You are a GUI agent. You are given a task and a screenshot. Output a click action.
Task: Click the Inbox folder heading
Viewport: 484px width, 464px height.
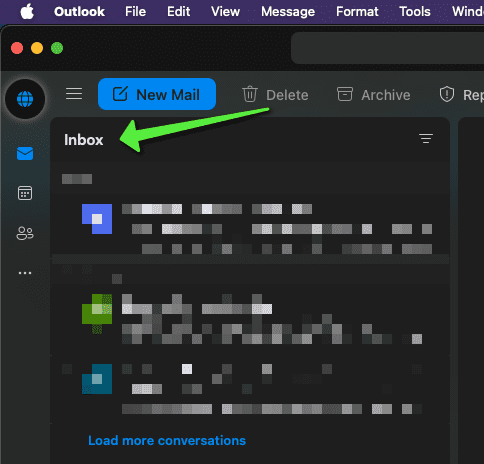click(84, 140)
